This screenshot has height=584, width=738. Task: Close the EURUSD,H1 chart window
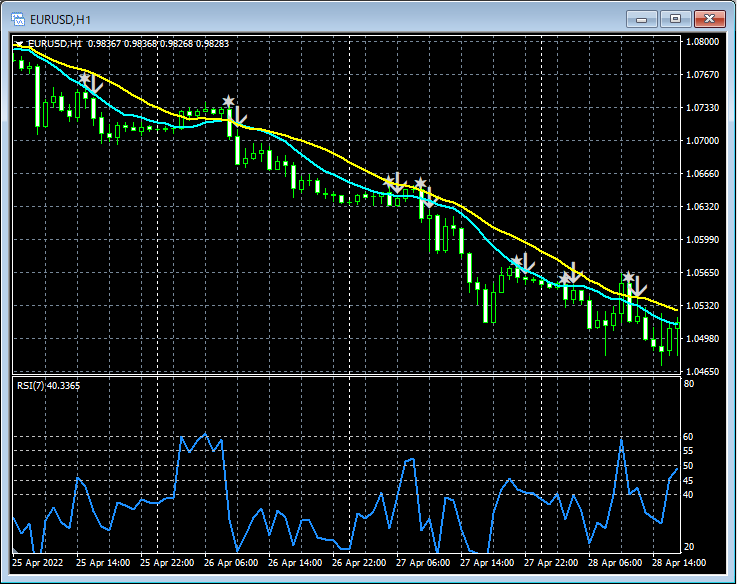709,19
